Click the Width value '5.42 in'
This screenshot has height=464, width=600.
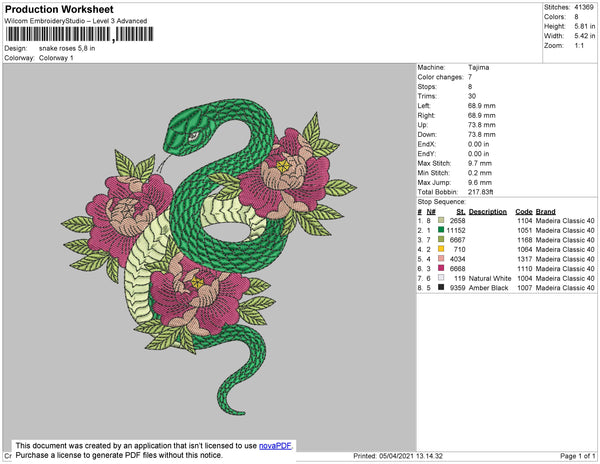point(584,36)
